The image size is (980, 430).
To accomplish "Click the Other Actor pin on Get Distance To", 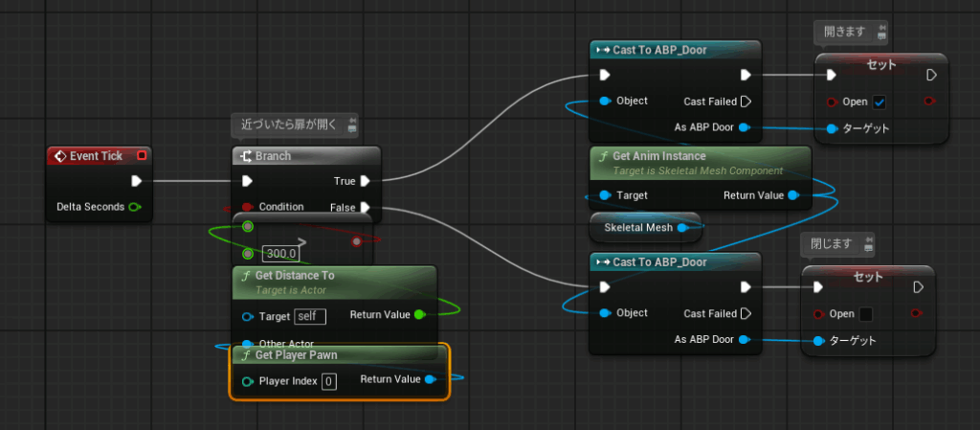I will tap(248, 344).
